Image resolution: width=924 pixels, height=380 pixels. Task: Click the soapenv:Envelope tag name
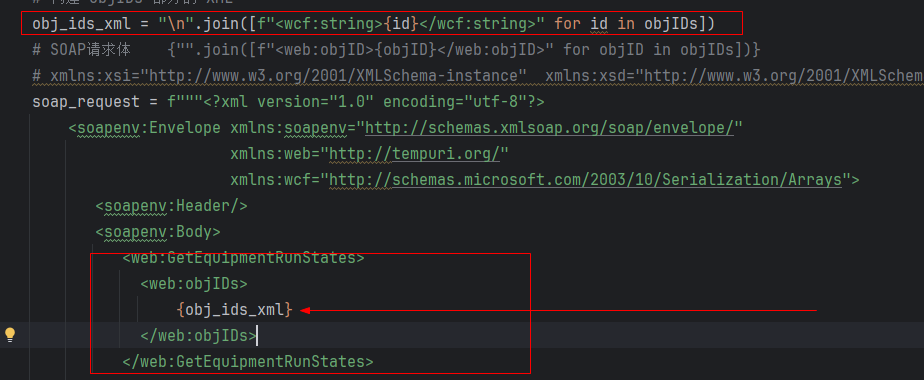[149, 128]
